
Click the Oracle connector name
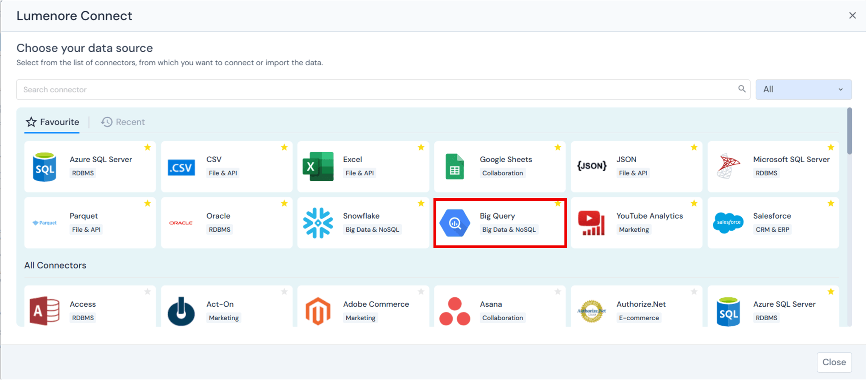[x=218, y=216]
